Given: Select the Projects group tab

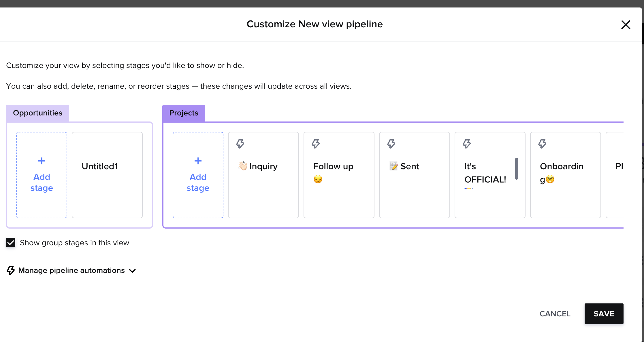Looking at the screenshot, I should (184, 113).
